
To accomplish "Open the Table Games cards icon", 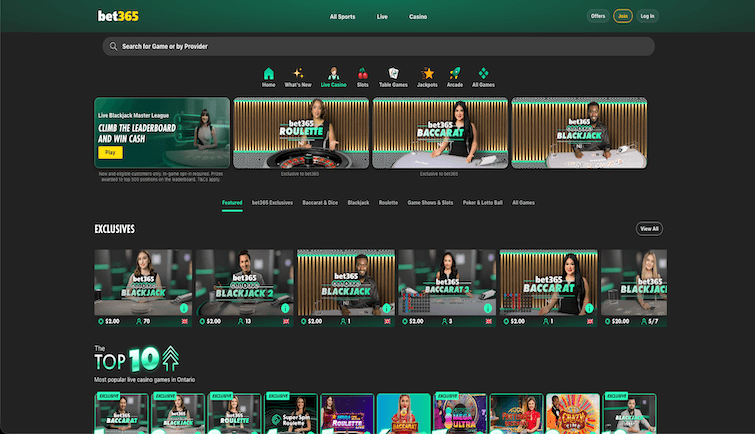I will click(x=393, y=73).
